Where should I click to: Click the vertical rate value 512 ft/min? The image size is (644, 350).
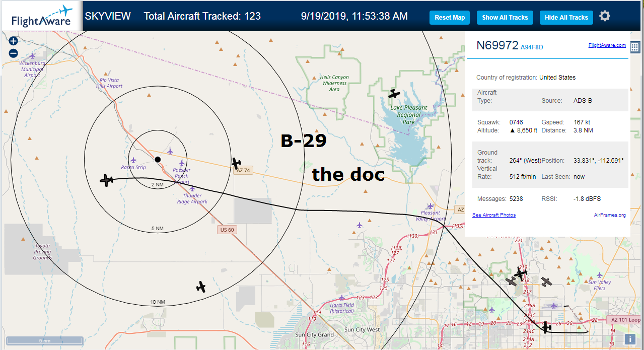point(523,177)
